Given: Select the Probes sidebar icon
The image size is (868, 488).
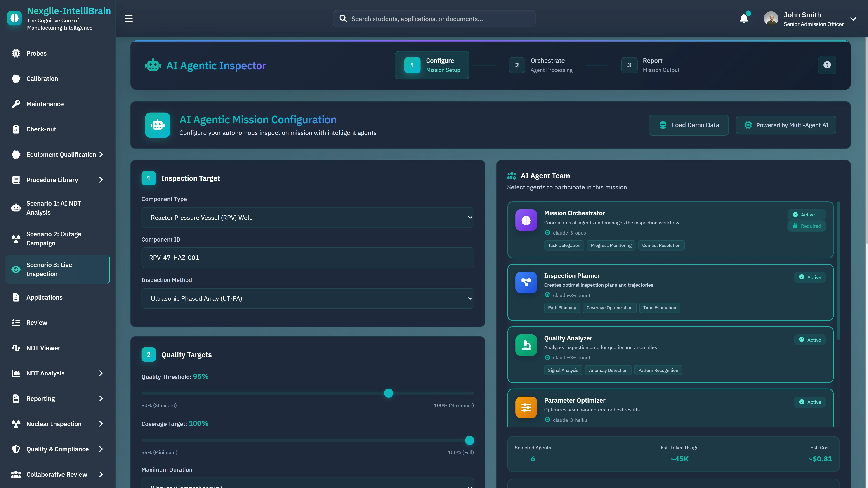Looking at the screenshot, I should click(x=16, y=53).
